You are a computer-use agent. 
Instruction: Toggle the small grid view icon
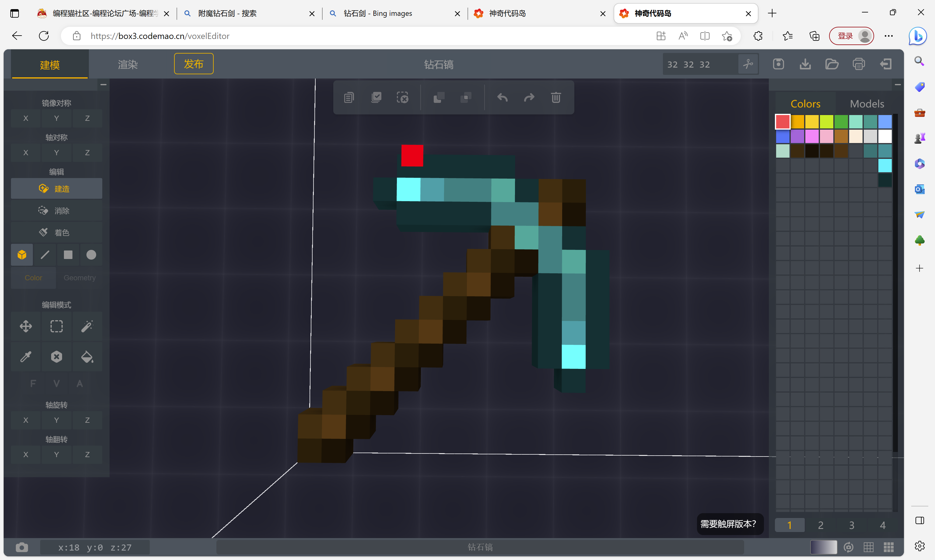click(869, 547)
